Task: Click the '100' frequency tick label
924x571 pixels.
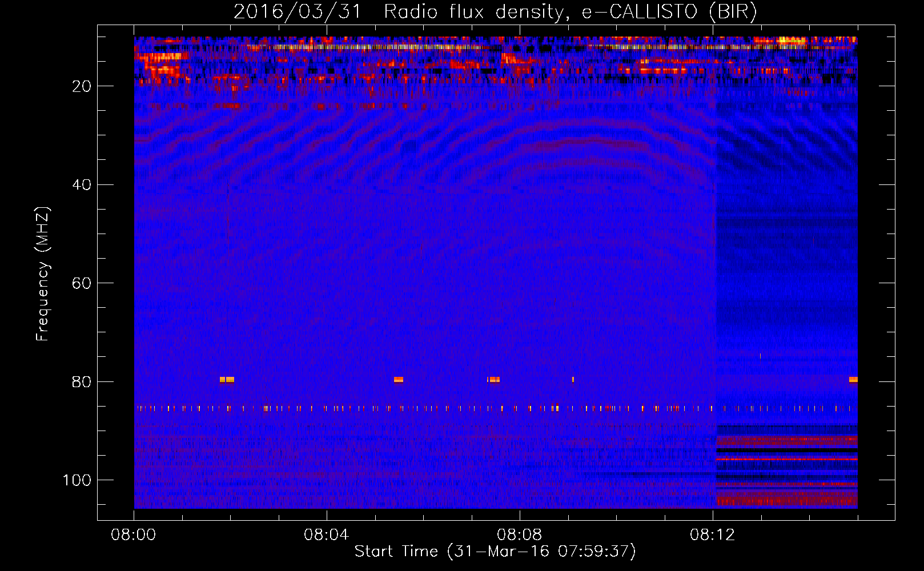Action: [x=77, y=480]
